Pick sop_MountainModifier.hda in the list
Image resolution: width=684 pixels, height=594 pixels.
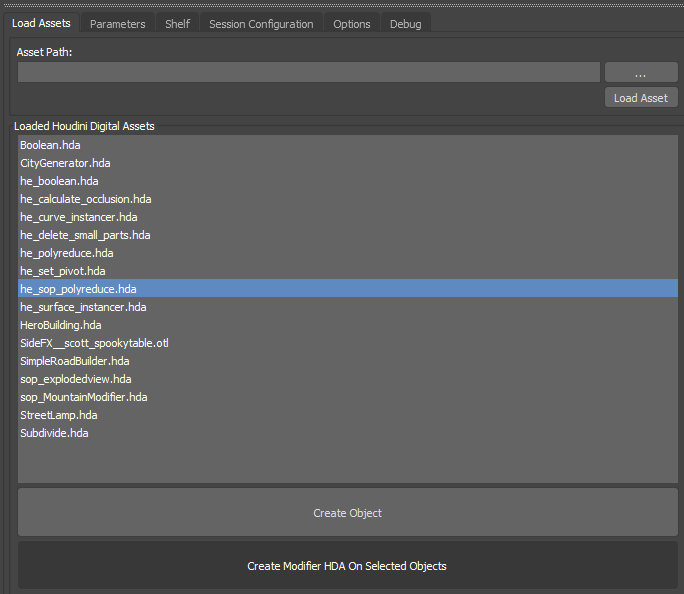(83, 397)
